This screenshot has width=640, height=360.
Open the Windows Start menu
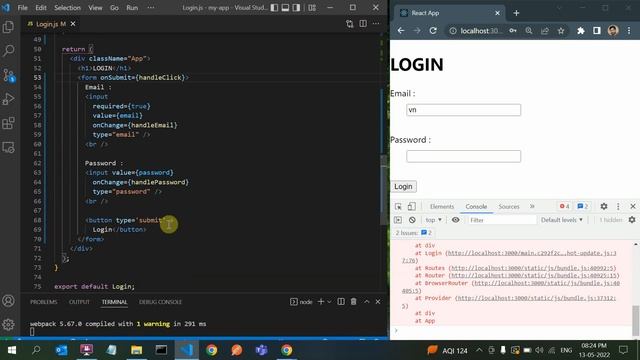(x=11, y=350)
